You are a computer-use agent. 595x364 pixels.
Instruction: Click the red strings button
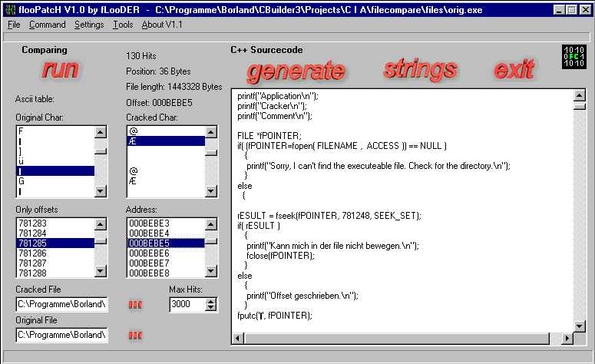(x=415, y=68)
